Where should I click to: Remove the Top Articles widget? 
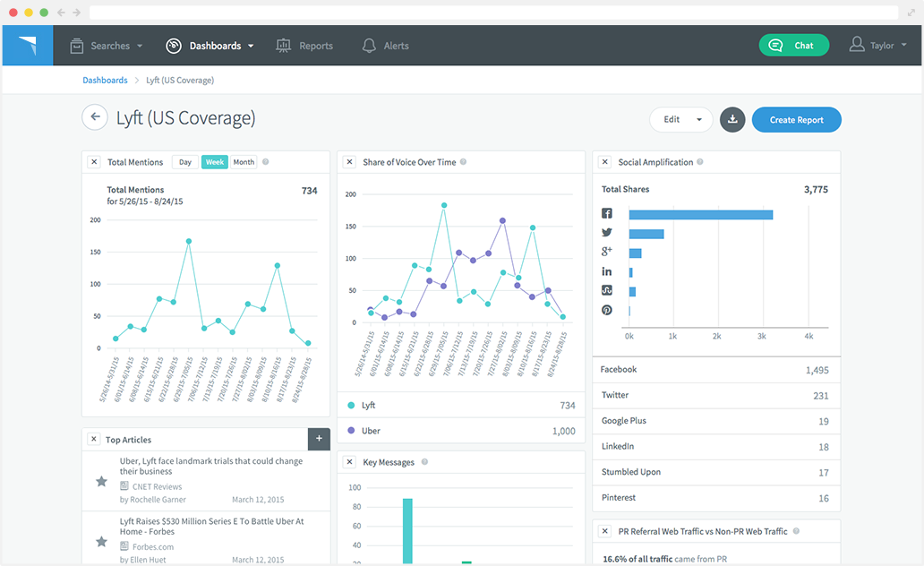click(94, 439)
